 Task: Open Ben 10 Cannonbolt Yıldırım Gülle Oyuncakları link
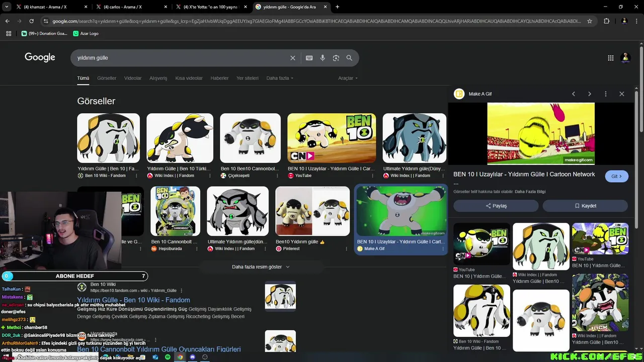coord(159,349)
